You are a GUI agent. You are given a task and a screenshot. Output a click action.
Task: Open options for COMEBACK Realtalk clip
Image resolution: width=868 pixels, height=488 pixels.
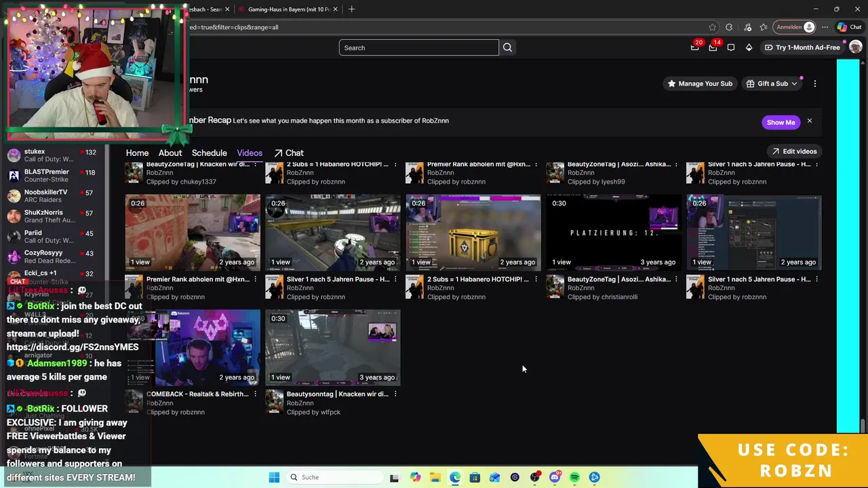pos(255,394)
